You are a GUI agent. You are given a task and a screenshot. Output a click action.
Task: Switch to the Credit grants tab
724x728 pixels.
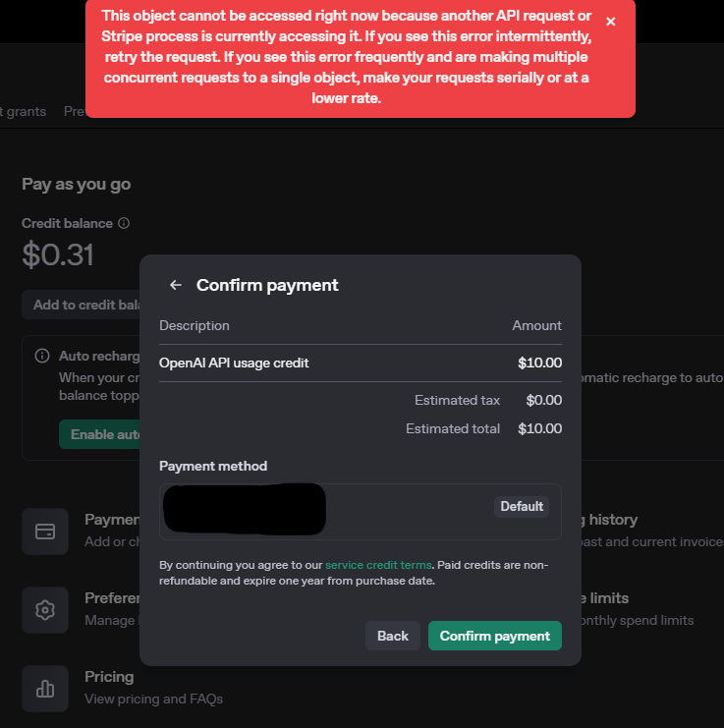click(24, 111)
